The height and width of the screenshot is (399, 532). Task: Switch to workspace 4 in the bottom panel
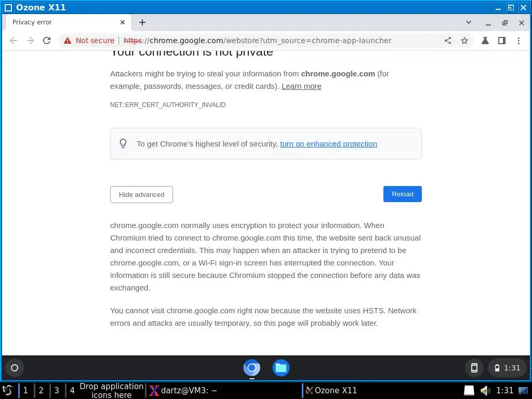tap(72, 391)
